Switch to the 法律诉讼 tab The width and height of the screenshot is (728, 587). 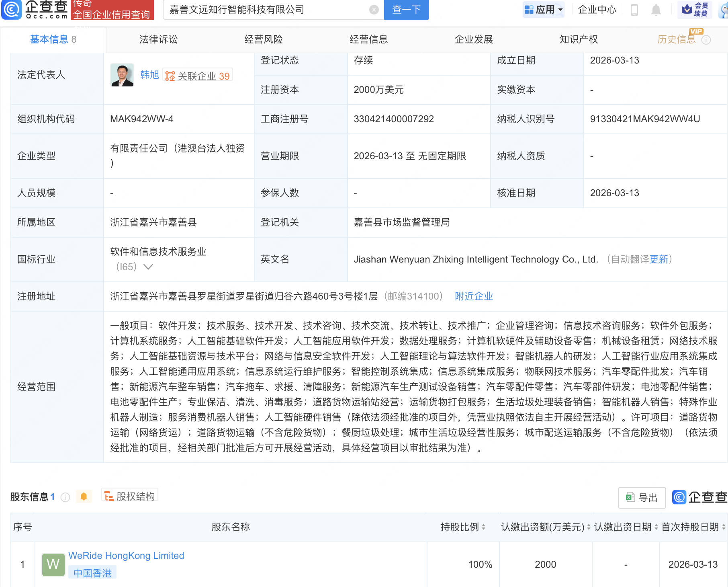[x=158, y=39]
